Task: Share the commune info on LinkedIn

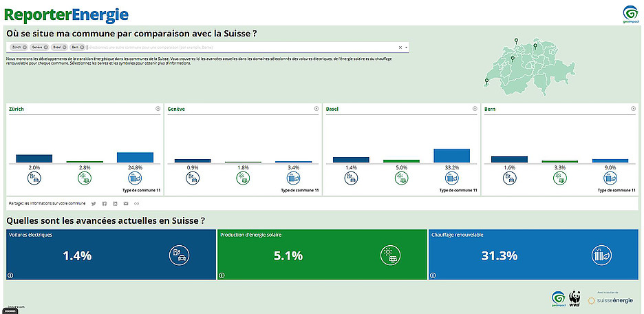Action: (115, 203)
